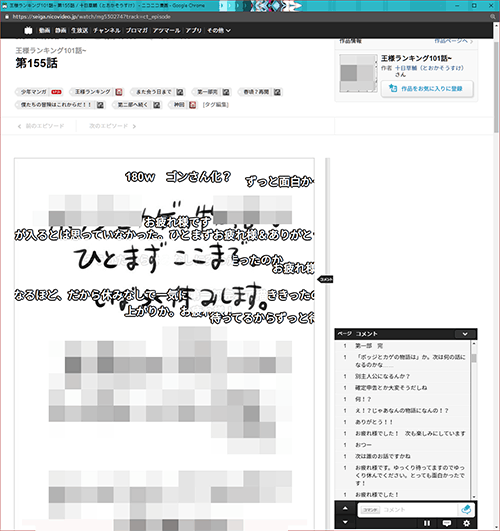Select comment 'え!?じゃあなんの物語になんの!?'
The height and width of the screenshot is (531, 500).
pos(403,410)
